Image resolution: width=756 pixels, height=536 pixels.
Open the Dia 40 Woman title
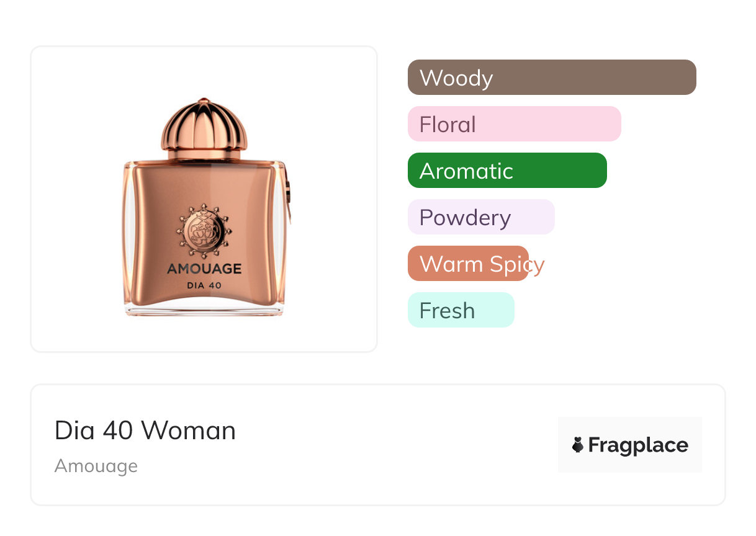point(145,431)
